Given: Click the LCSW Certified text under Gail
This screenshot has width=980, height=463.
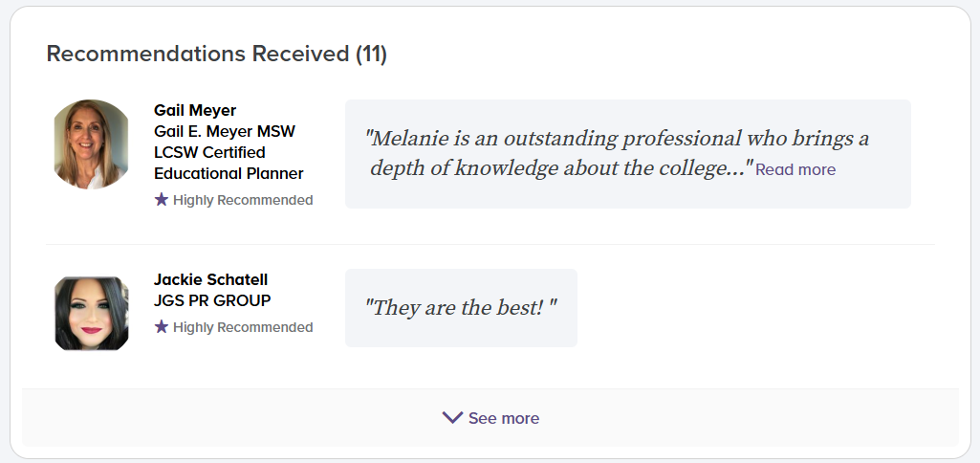Looking at the screenshot, I should point(209,152).
